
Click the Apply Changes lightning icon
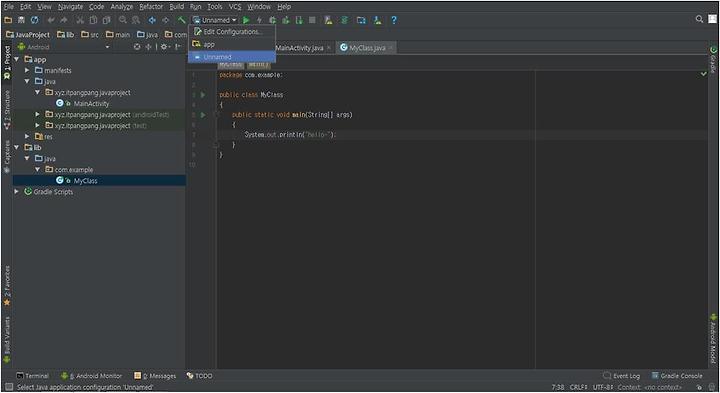pyautogui.click(x=259, y=20)
